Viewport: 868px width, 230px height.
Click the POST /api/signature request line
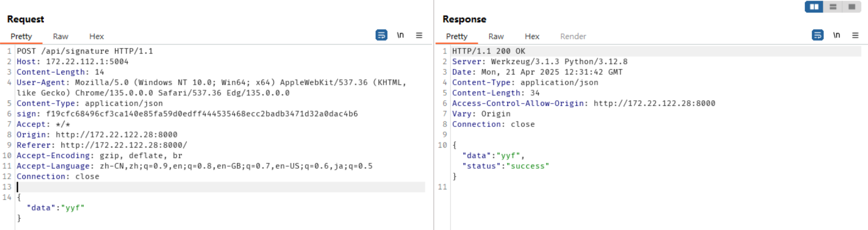coord(85,51)
